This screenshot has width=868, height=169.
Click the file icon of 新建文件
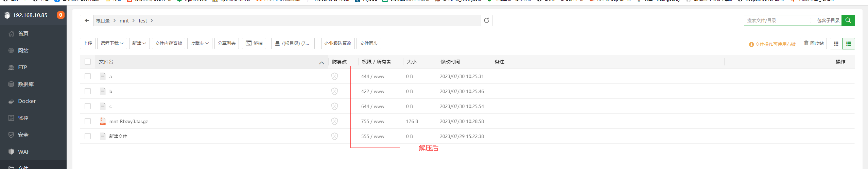(x=103, y=136)
